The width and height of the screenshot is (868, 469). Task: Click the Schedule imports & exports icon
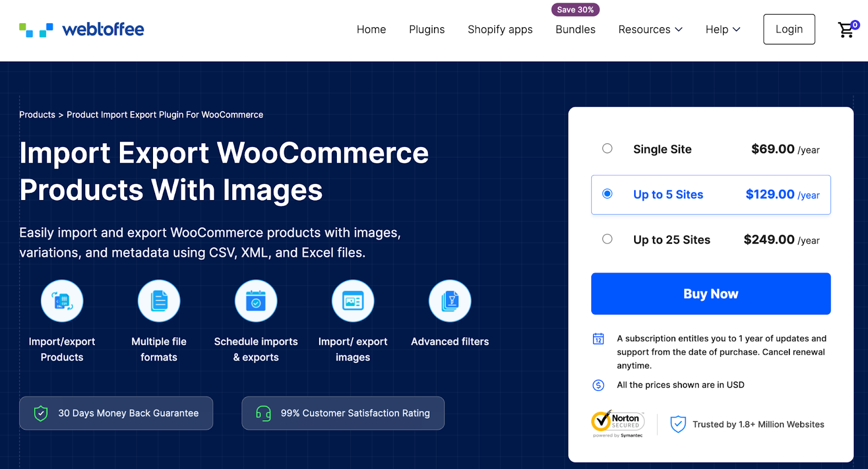click(x=256, y=301)
